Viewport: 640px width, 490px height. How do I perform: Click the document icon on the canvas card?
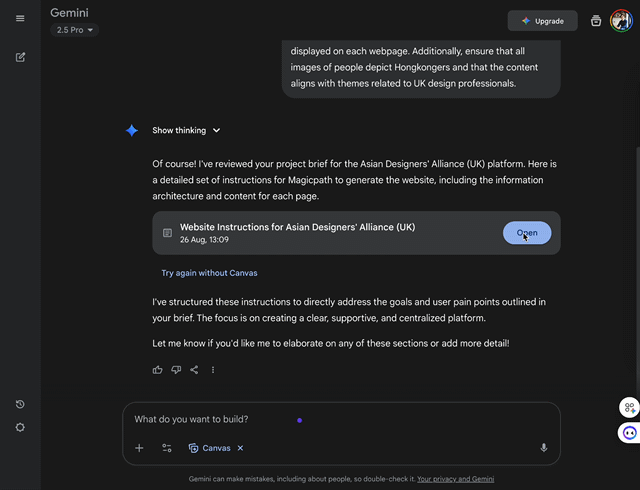(x=167, y=233)
